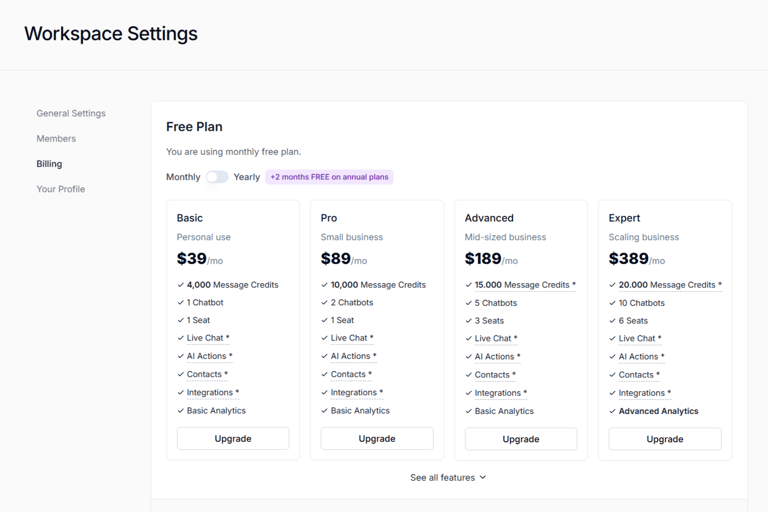Click Monthly billing label
The height and width of the screenshot is (512, 768).
183,177
